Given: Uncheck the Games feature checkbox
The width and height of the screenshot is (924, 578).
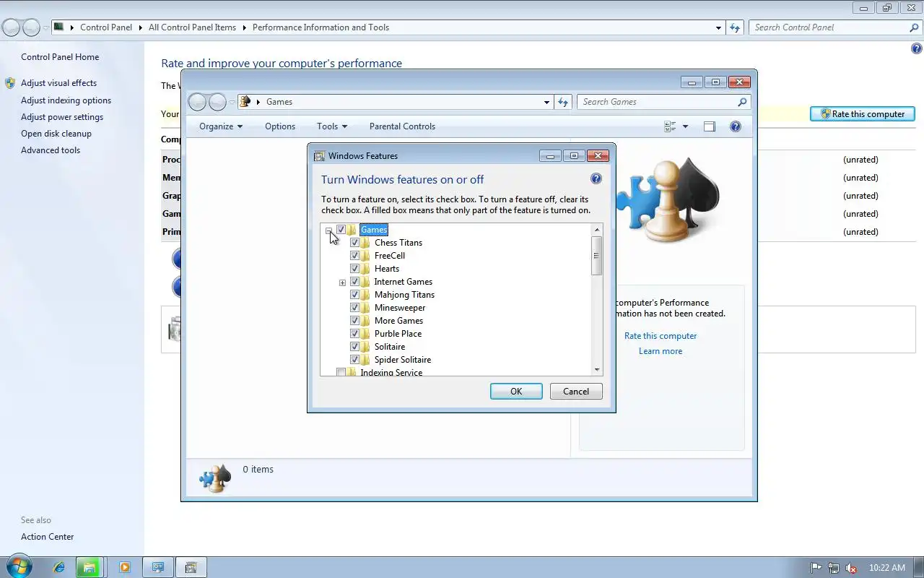Looking at the screenshot, I should 341,230.
